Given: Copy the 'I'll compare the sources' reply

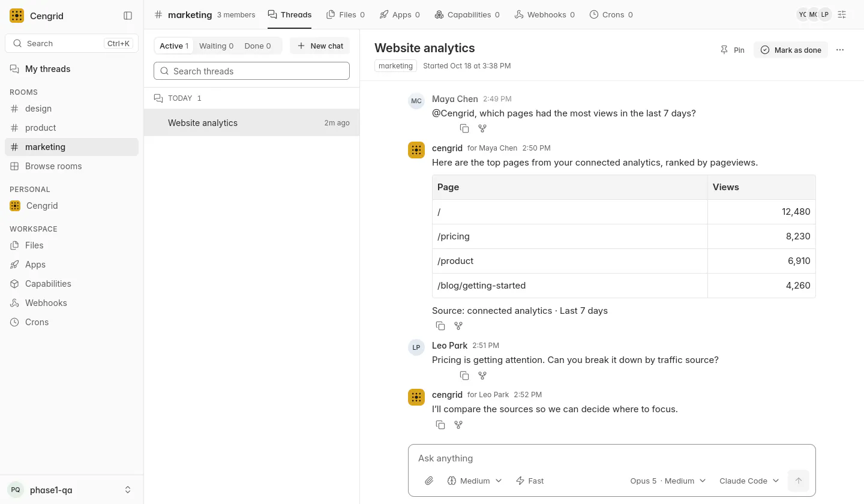Looking at the screenshot, I should [x=440, y=425].
